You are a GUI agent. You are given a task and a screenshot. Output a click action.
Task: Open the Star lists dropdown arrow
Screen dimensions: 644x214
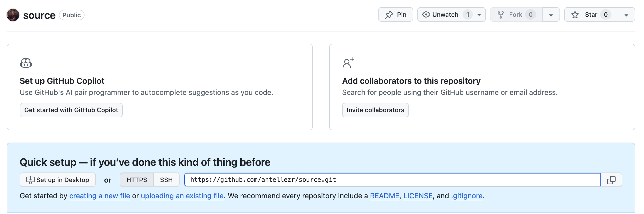626,15
